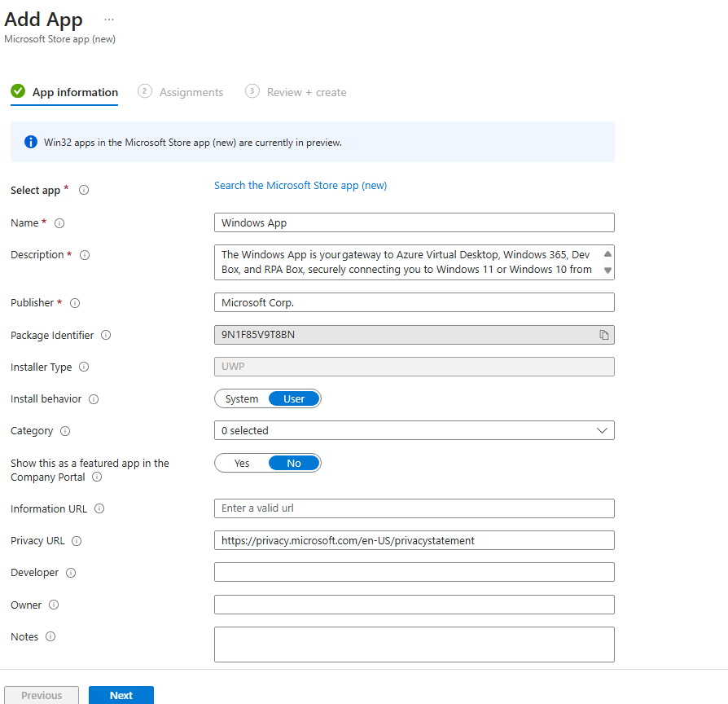The height and width of the screenshot is (704, 728).
Task: Go to the Review + create tab
Action: [296, 92]
